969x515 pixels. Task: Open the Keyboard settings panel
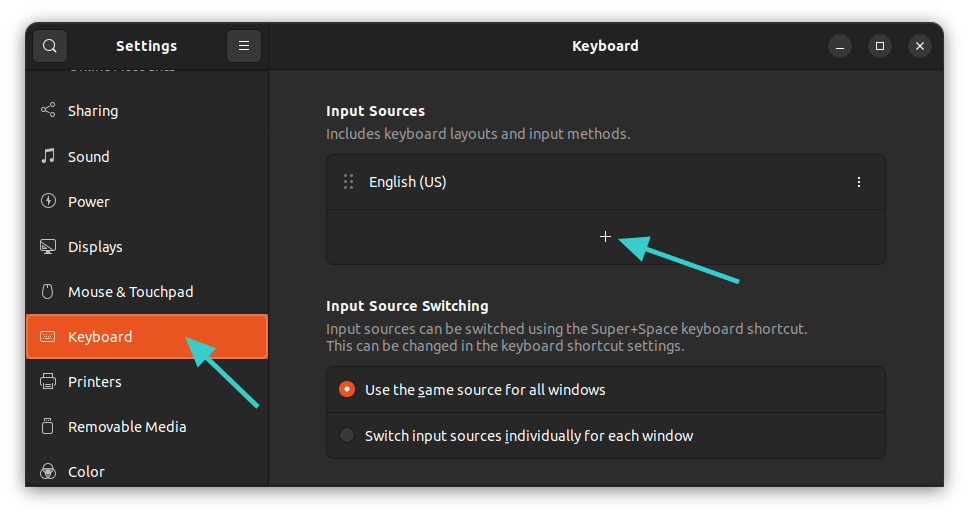(x=100, y=337)
